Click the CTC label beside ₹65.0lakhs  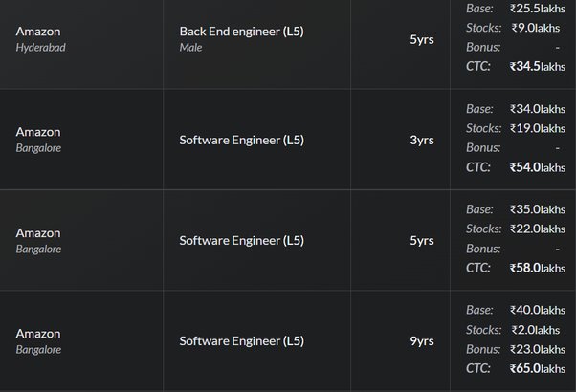[477, 368]
